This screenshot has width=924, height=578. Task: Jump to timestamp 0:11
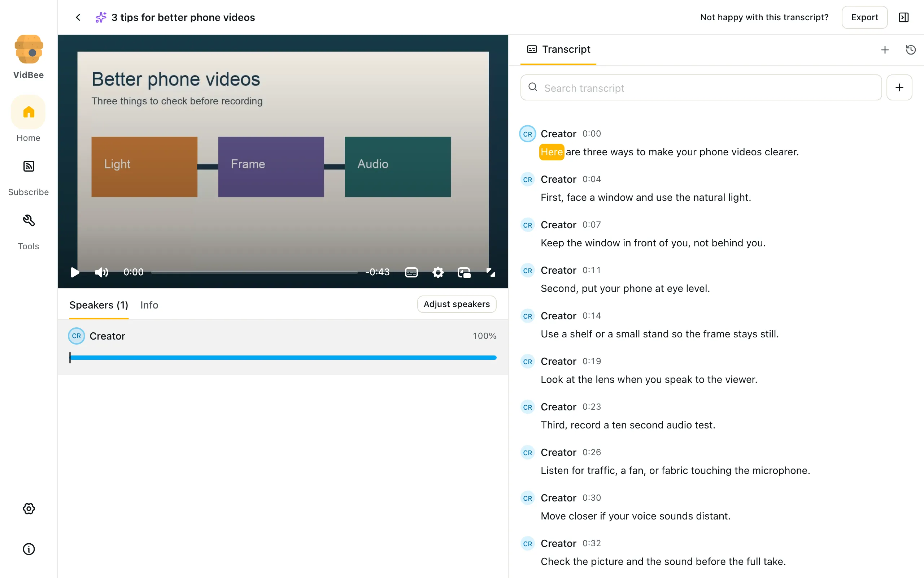[592, 270]
